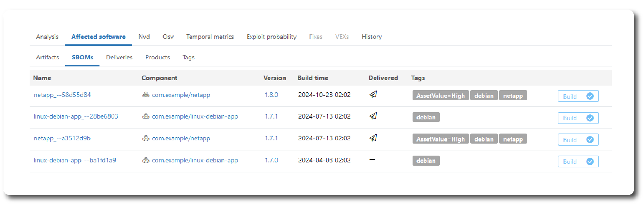644x205 pixels.
Task: Click check icon on Build for linux-debian-app_--ba1fd1a9
Action: 590,162
